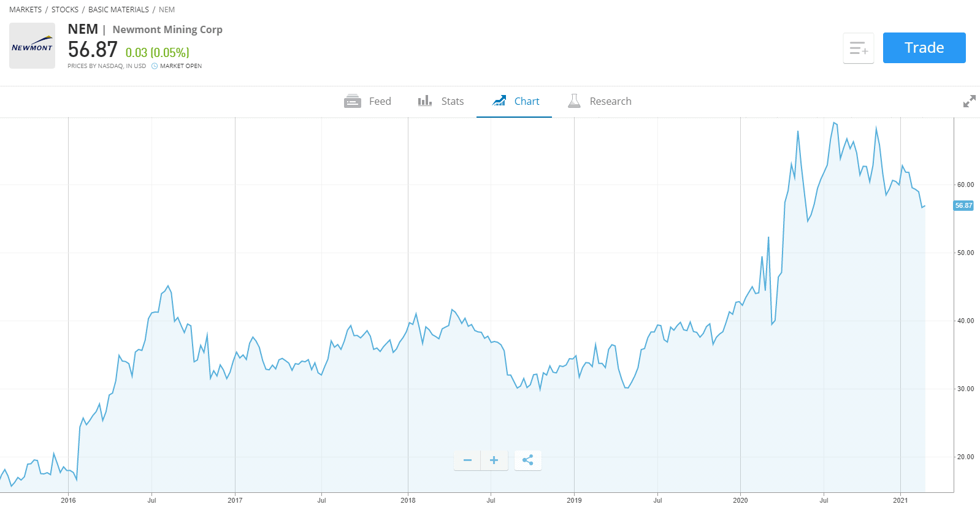Image resolution: width=980 pixels, height=507 pixels.
Task: Click the Feed tab newspaper icon
Action: coord(353,101)
